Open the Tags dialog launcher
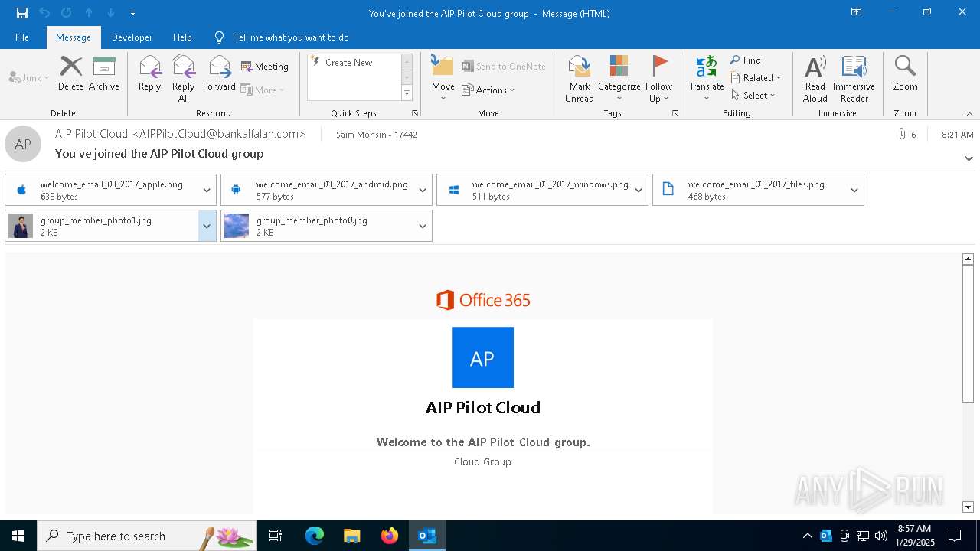Image resolution: width=980 pixels, height=551 pixels. tap(675, 113)
